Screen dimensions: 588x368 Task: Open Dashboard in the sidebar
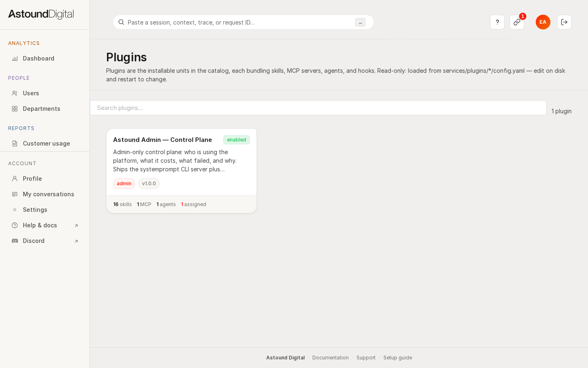coord(45,58)
